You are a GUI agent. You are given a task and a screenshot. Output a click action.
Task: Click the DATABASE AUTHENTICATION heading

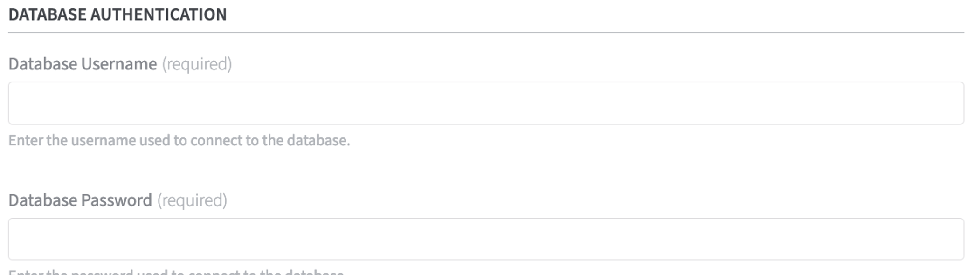[x=117, y=14]
